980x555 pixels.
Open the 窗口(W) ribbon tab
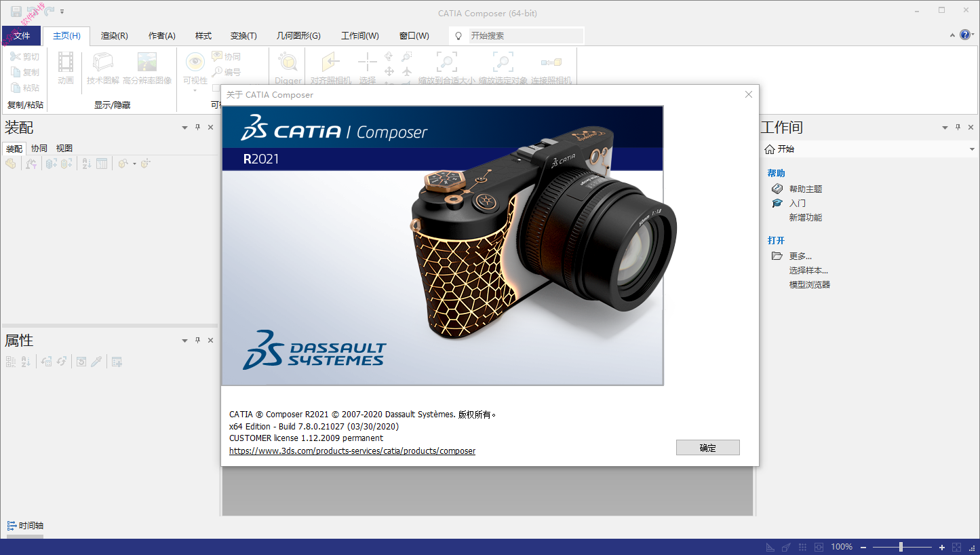tap(414, 36)
